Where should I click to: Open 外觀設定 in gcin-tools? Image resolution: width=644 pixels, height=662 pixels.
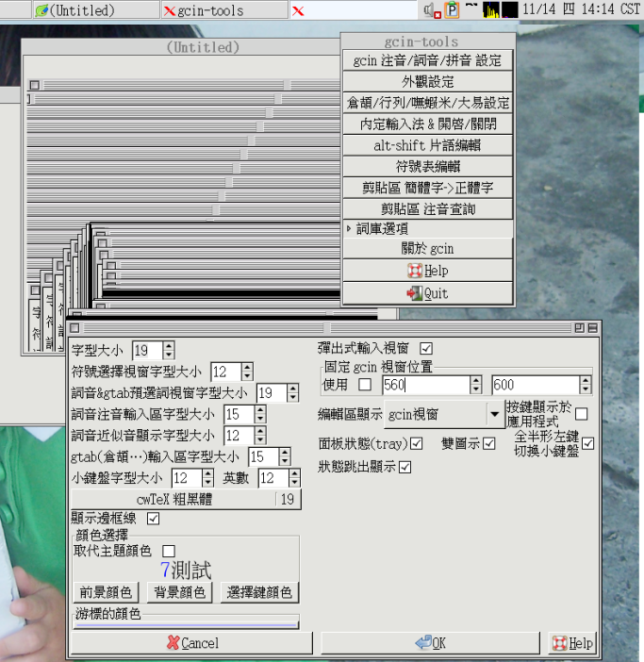[x=428, y=81]
